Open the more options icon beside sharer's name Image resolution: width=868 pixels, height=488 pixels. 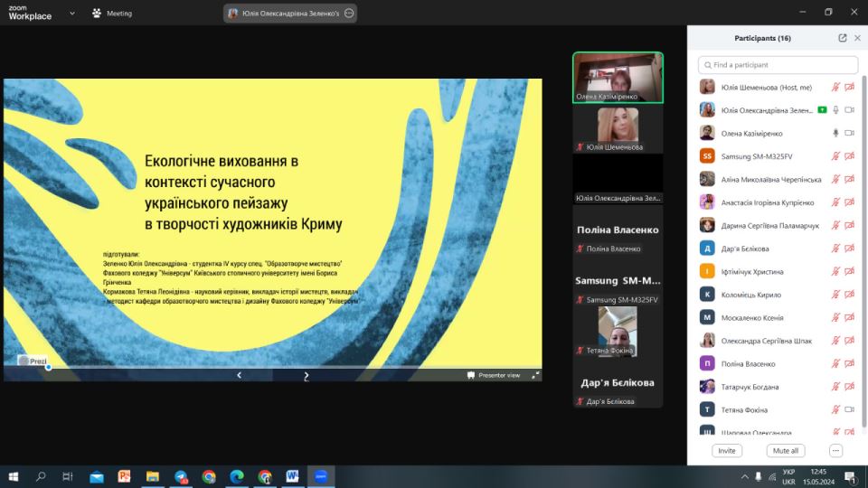coord(349,14)
